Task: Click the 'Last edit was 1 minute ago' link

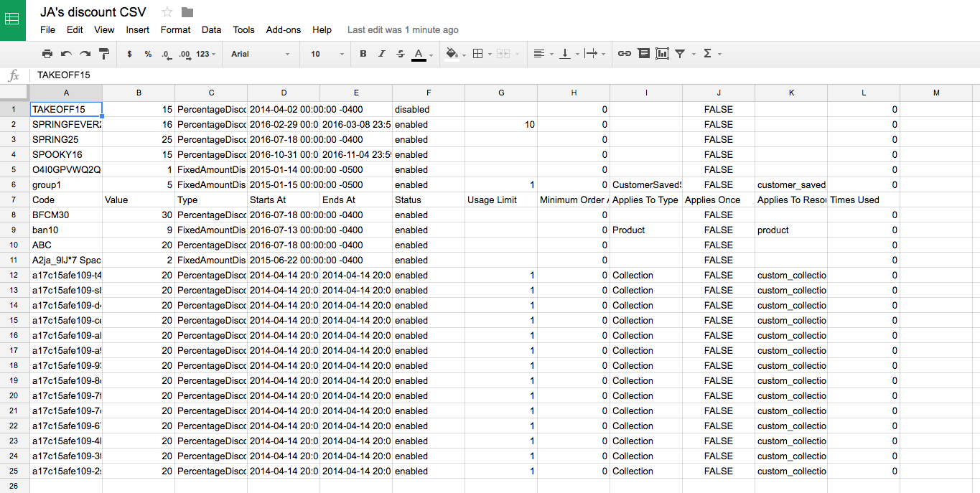Action: [403, 29]
